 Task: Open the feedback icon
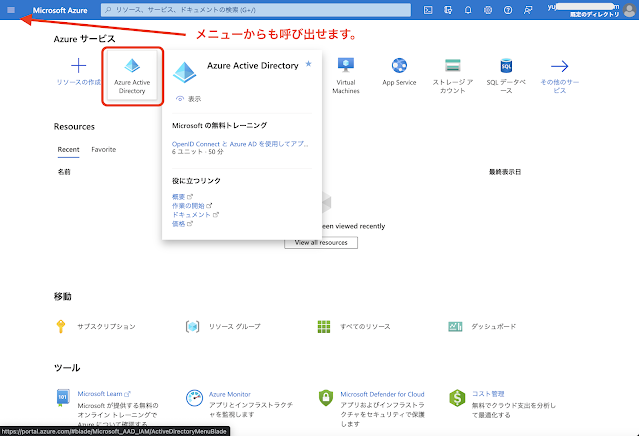point(528,10)
